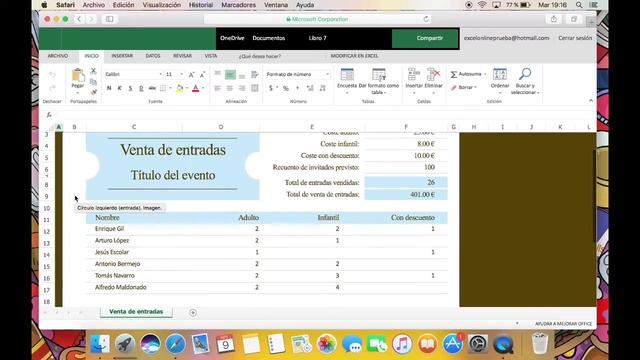The width and height of the screenshot is (640, 360).
Task: Open the font color dropdown arrow
Action: (203, 88)
